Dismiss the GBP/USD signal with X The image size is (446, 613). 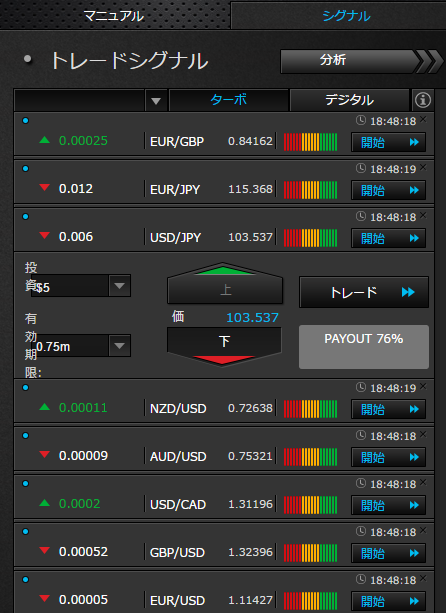[x=423, y=531]
